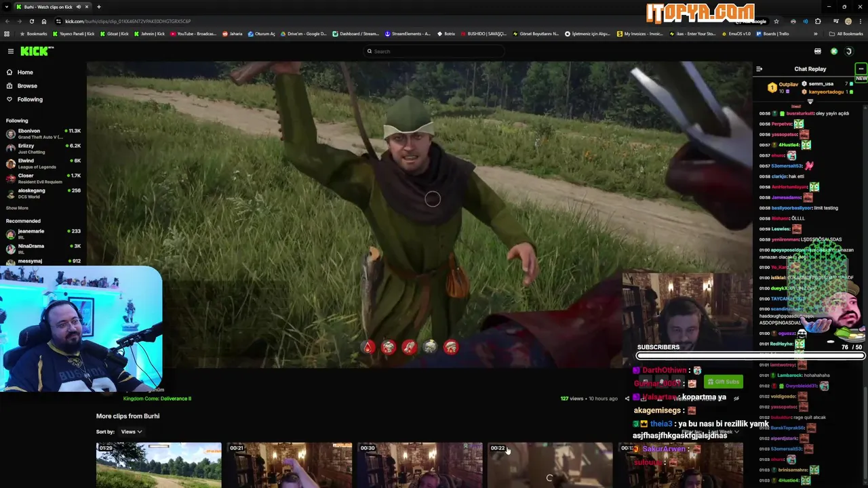The width and height of the screenshot is (868, 488).
Task: Open the Kingdom Come: Deliverance II category link
Action: (157, 399)
